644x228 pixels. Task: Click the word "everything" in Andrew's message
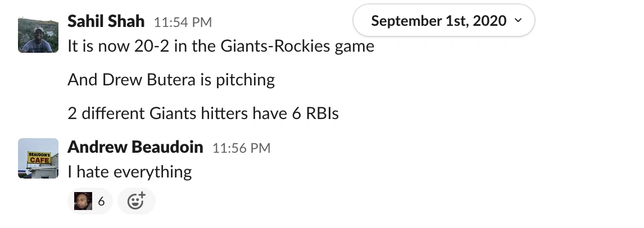(x=153, y=171)
